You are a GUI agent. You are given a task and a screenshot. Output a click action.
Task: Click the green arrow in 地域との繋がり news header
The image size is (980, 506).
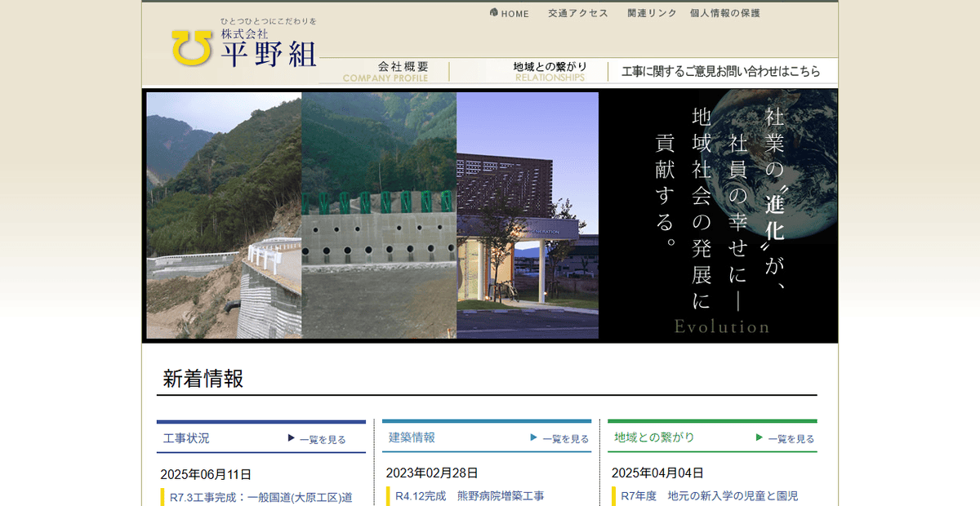point(759,437)
